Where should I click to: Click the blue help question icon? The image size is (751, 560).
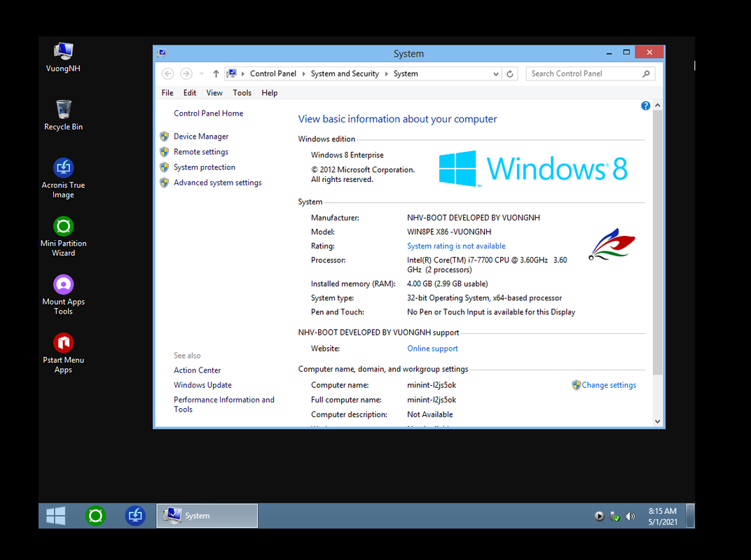point(645,106)
